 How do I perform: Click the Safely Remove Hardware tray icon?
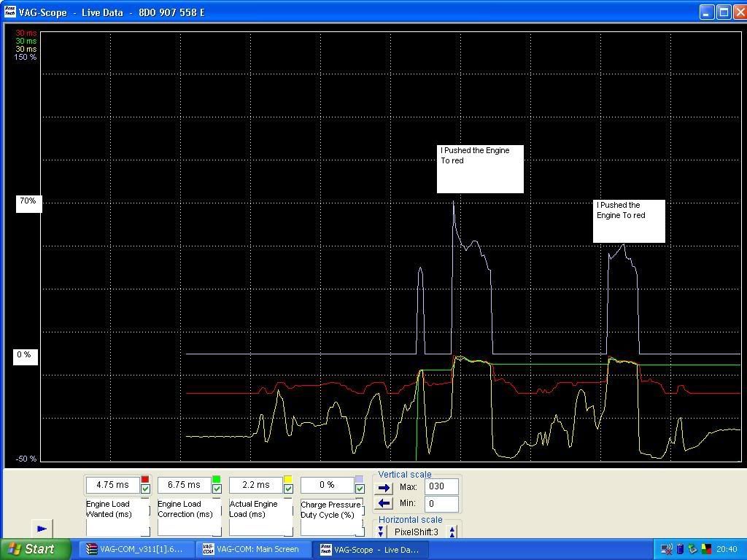692,549
